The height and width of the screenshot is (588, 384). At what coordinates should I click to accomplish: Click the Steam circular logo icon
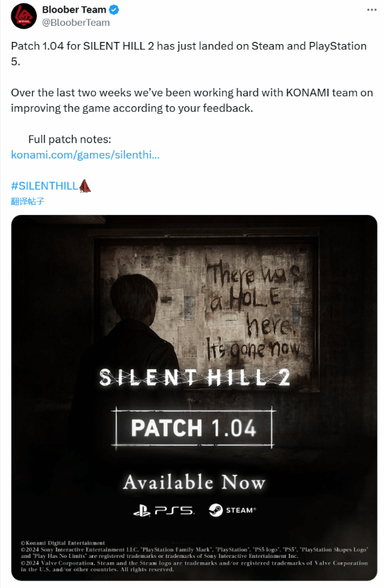pos(216,510)
